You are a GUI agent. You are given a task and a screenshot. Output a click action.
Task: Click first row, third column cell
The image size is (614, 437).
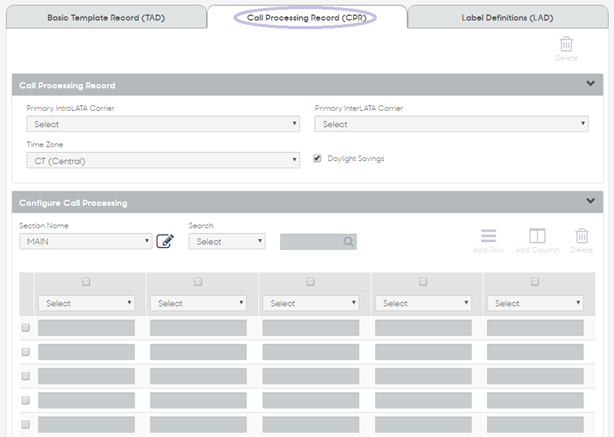tap(311, 328)
